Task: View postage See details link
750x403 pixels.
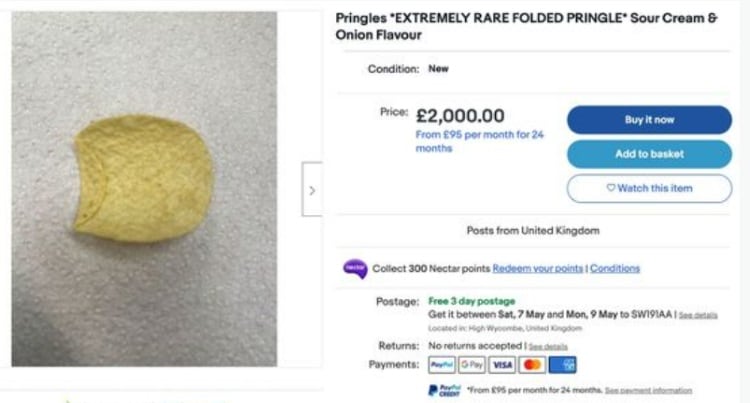Action: click(x=698, y=315)
